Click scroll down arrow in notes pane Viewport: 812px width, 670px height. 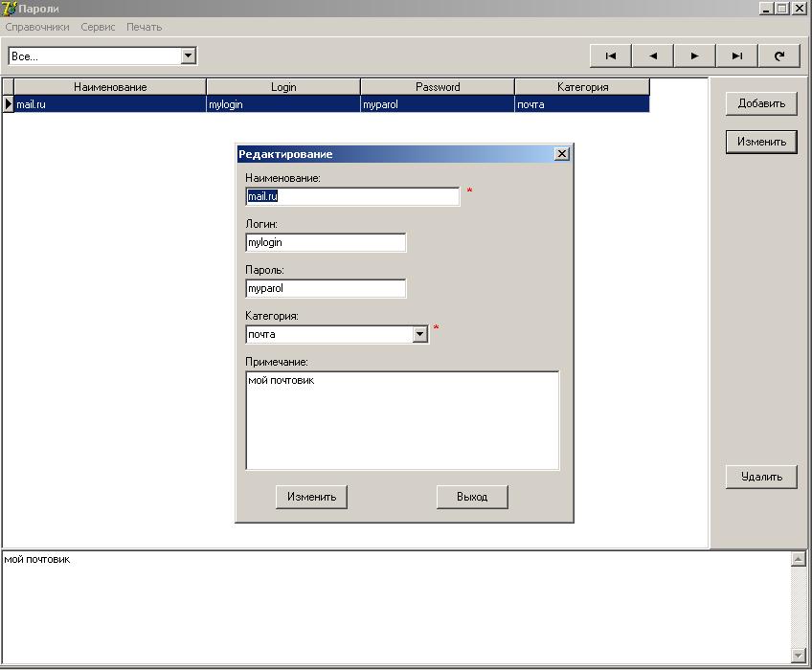tap(798, 656)
